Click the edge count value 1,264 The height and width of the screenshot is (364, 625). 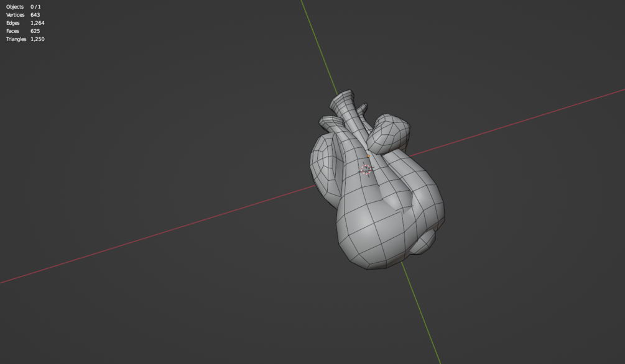(37, 23)
